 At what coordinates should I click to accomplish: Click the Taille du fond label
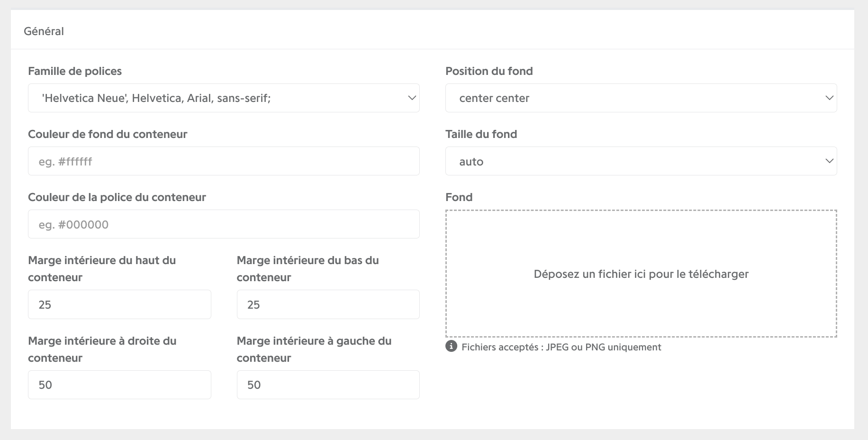click(481, 134)
